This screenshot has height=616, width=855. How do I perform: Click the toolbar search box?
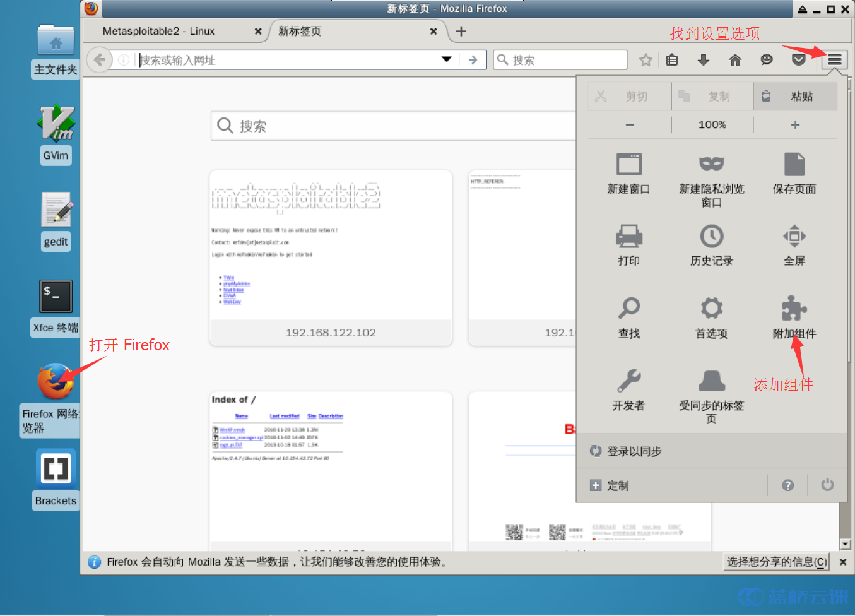click(560, 60)
